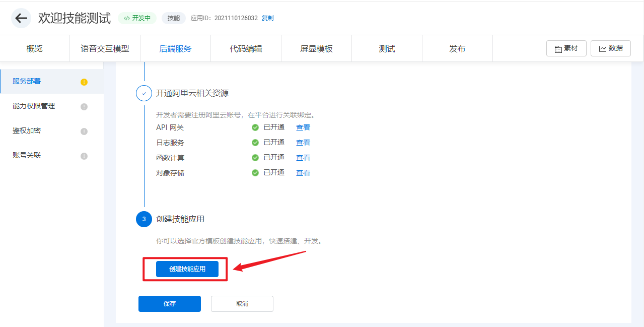Image resolution: width=644 pixels, height=327 pixels.
Task: Click the green check icon for 对象存储
Action: [x=255, y=173]
